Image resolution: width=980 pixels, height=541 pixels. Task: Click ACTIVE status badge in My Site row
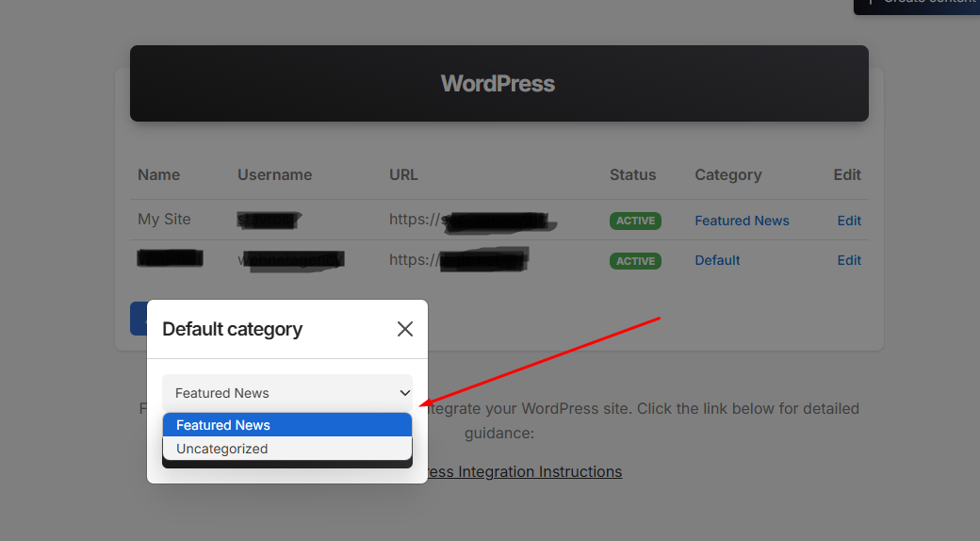coord(635,221)
